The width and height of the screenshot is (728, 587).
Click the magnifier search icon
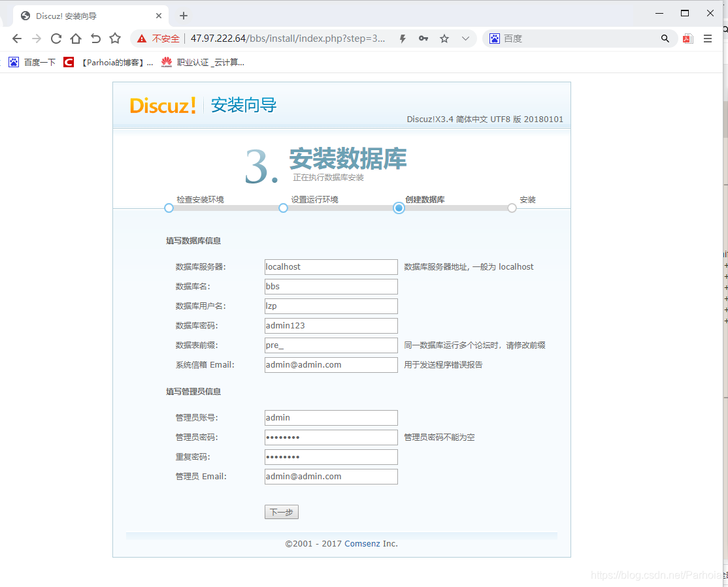click(665, 39)
